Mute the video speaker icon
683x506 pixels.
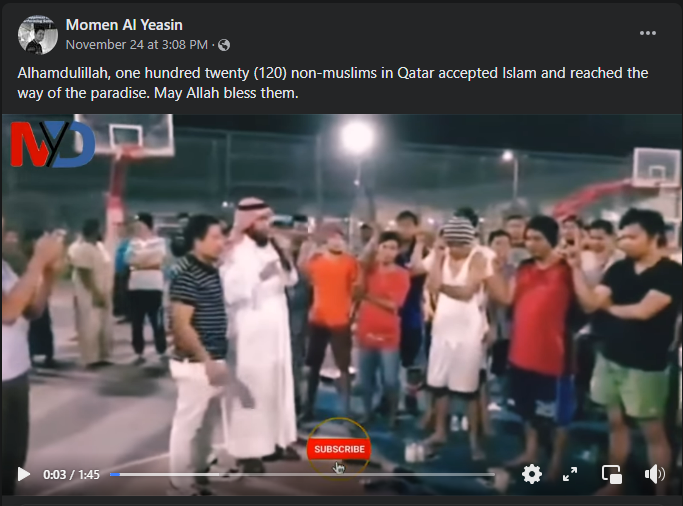point(654,474)
